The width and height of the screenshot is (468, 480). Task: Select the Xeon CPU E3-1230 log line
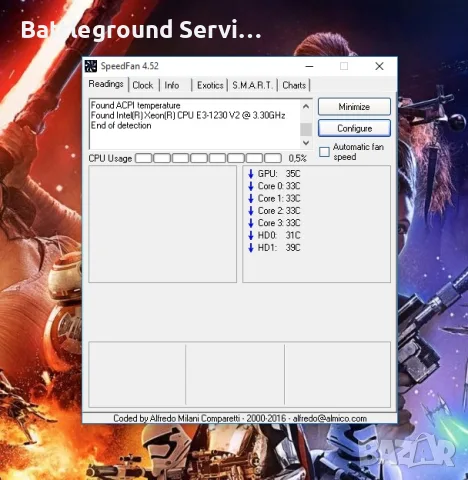[188, 115]
